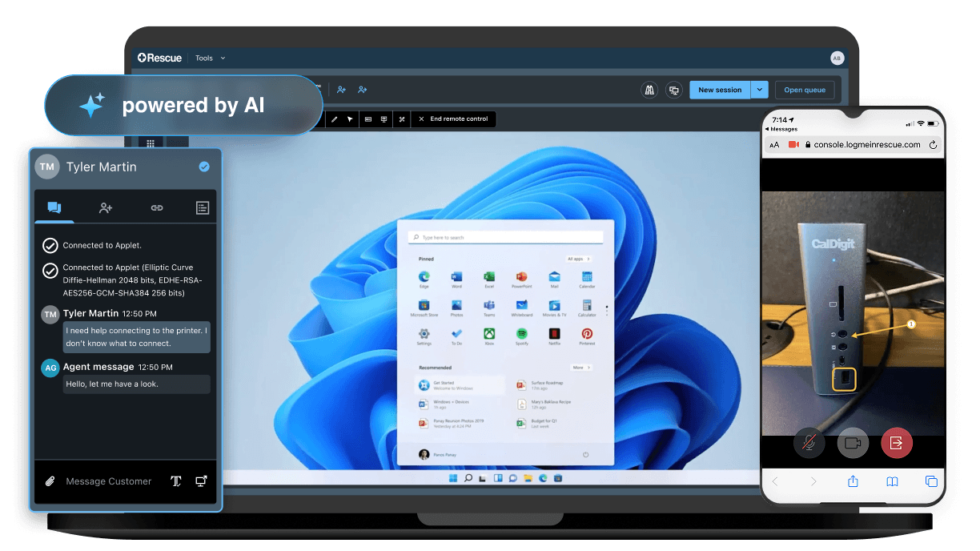Open Photos from pinned apps
The width and height of the screenshot is (980, 551).
click(456, 308)
